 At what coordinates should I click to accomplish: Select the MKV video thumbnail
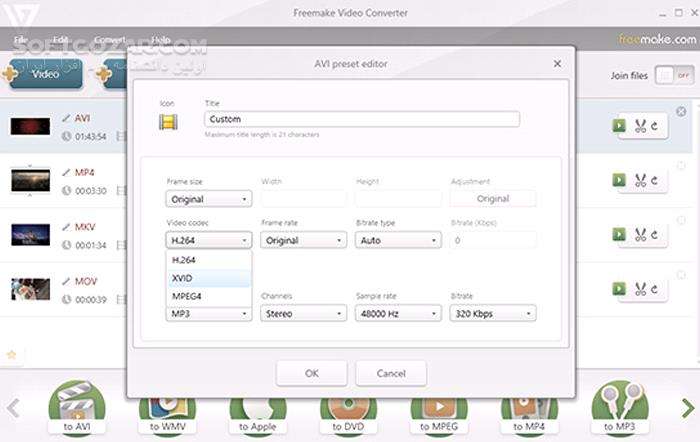click(x=30, y=235)
